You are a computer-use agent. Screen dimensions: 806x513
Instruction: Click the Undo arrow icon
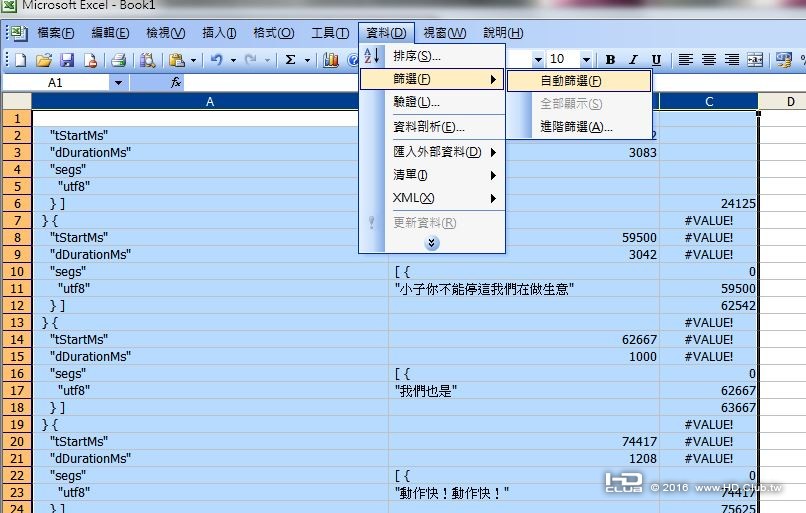pyautogui.click(x=217, y=60)
